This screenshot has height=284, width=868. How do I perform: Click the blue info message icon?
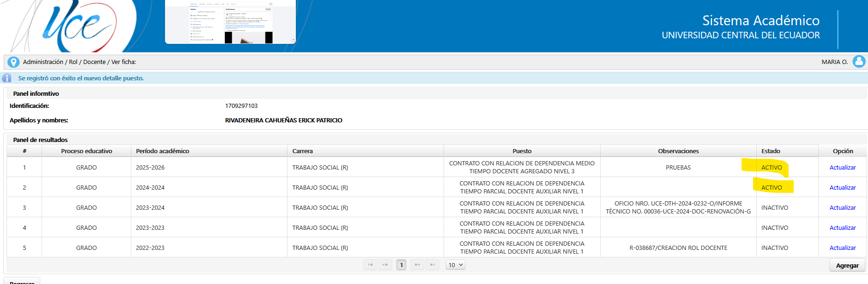pos(7,78)
